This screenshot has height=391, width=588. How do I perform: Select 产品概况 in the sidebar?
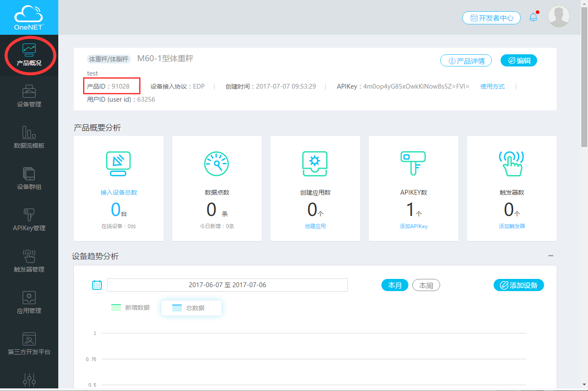(x=29, y=55)
